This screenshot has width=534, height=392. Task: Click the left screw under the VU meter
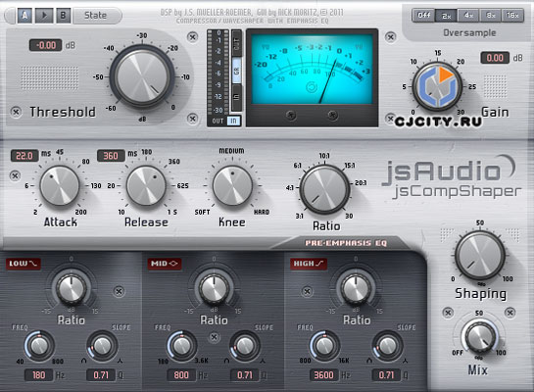[x=291, y=116]
